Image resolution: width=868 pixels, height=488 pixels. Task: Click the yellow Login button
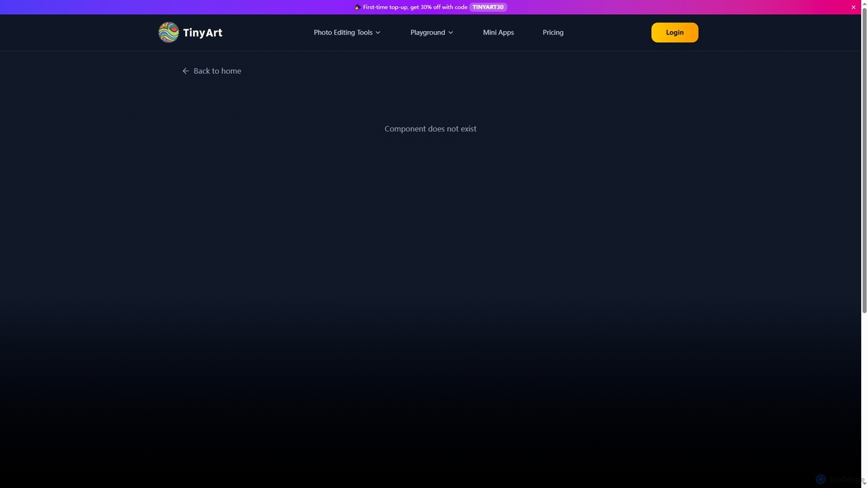[x=675, y=33]
